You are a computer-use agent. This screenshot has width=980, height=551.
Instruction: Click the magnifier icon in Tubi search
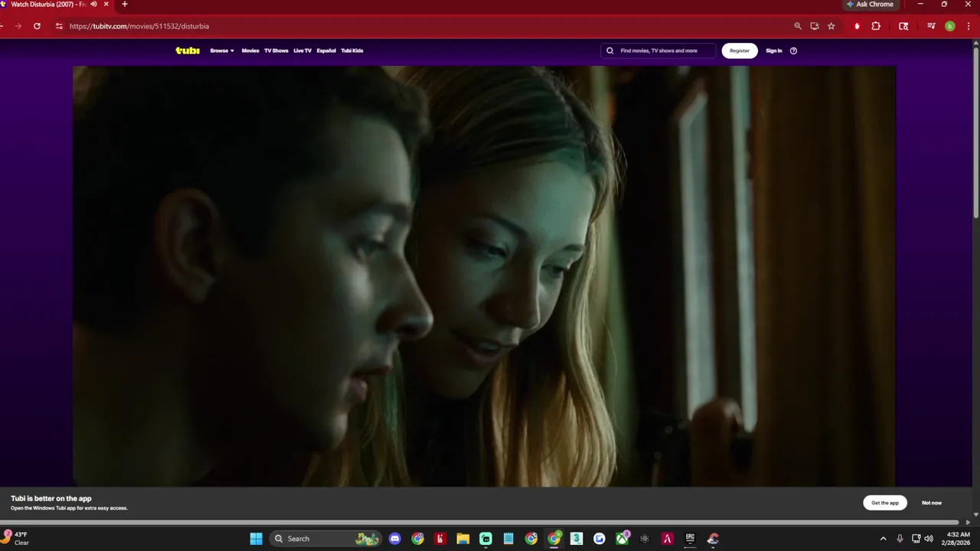pos(610,51)
